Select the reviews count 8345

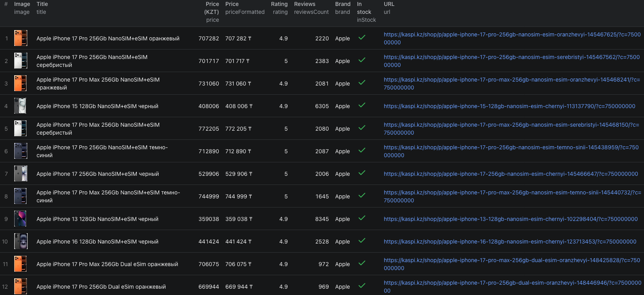322,219
